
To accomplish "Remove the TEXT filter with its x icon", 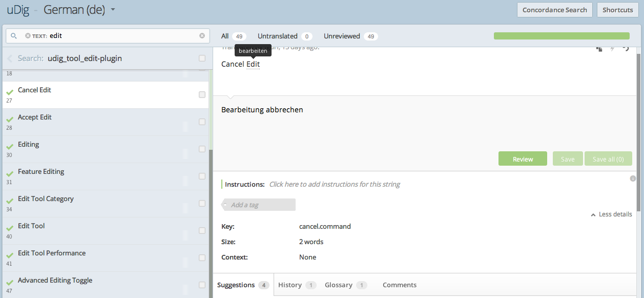I will coord(28,36).
